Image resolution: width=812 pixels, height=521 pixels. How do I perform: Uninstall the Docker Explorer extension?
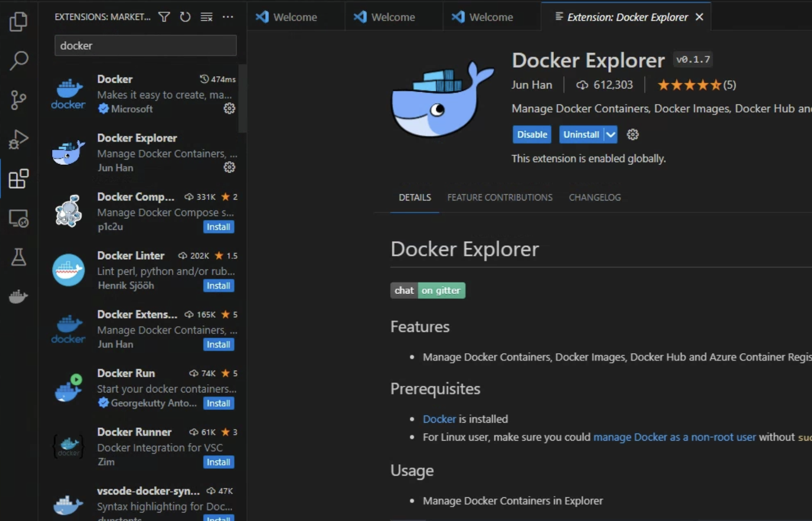pyautogui.click(x=581, y=134)
